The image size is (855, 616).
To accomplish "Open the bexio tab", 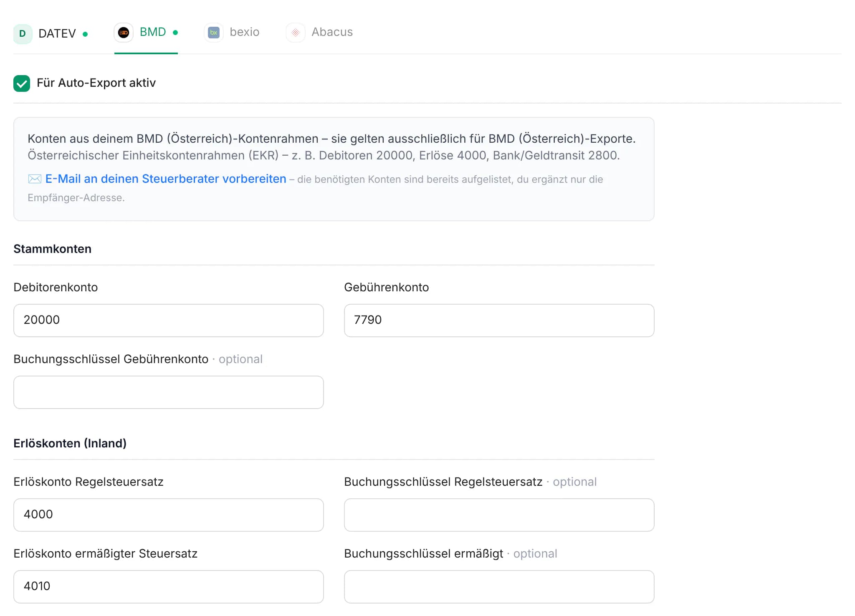I will coord(232,33).
